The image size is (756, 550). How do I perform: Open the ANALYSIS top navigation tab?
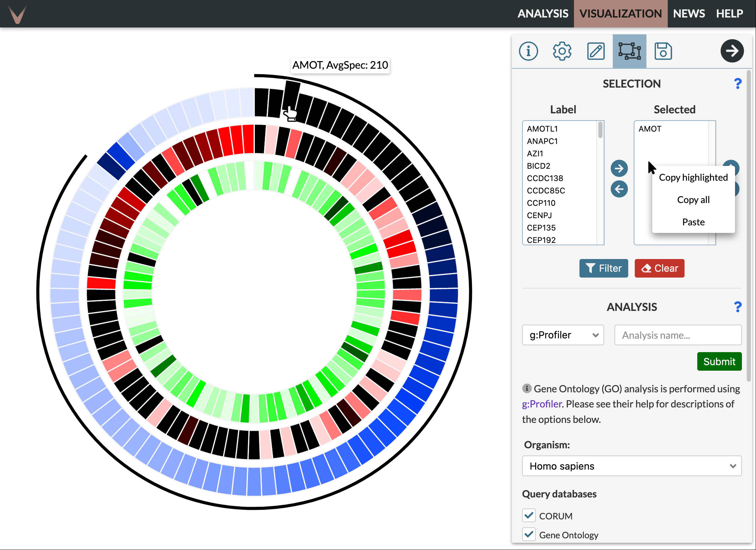(x=543, y=14)
